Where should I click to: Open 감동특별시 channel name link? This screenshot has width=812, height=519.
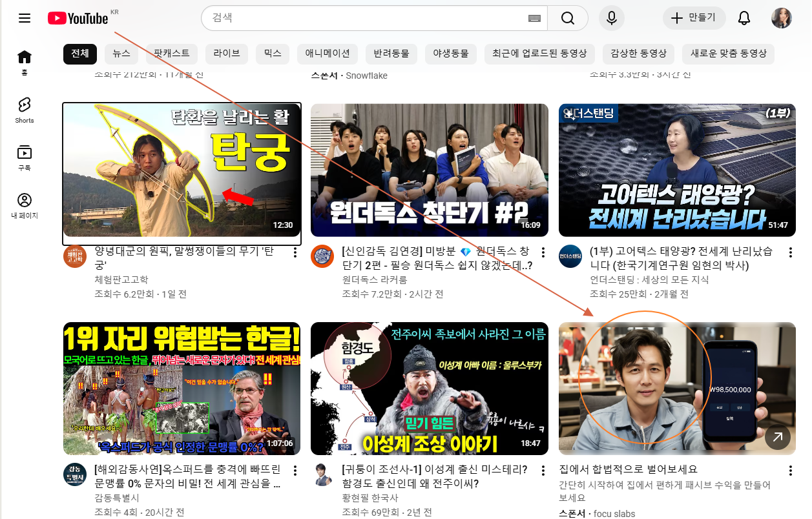116,498
